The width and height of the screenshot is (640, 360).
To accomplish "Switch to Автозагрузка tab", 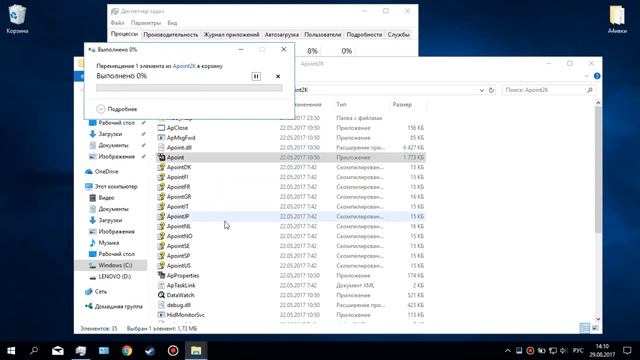I will (x=282, y=35).
